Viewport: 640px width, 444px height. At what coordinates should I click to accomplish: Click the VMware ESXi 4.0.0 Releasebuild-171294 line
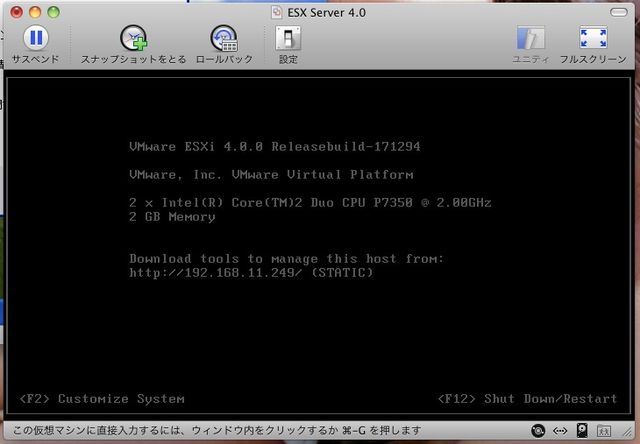click(x=275, y=147)
